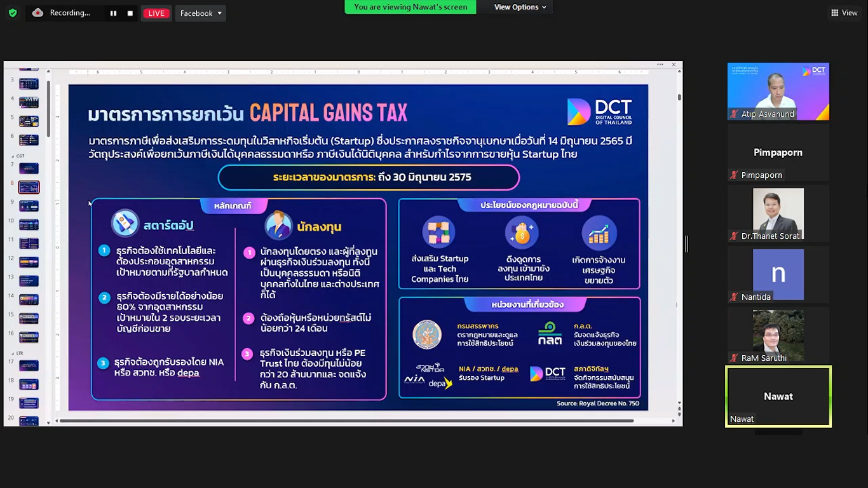Select Nantida's participant tile

click(778, 274)
